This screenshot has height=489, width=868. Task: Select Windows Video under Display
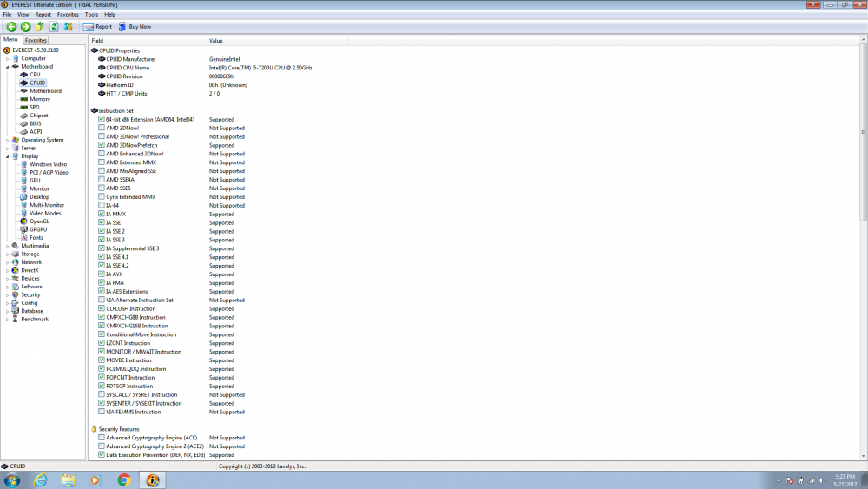coord(48,164)
